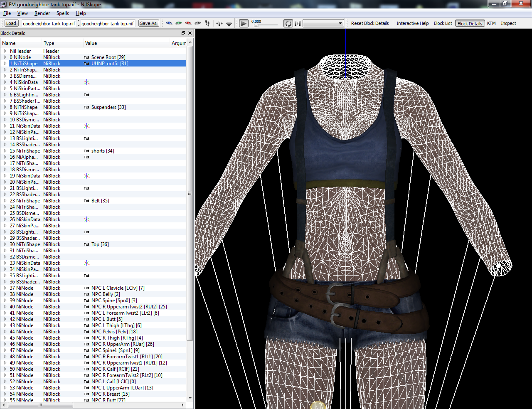Click the animation time slider handle
The height and width of the screenshot is (409, 532).
[256, 25]
